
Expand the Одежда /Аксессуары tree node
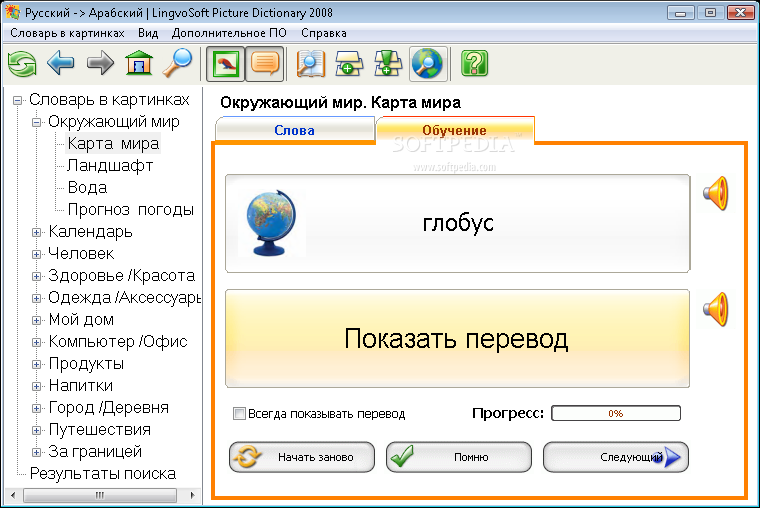pos(37,298)
